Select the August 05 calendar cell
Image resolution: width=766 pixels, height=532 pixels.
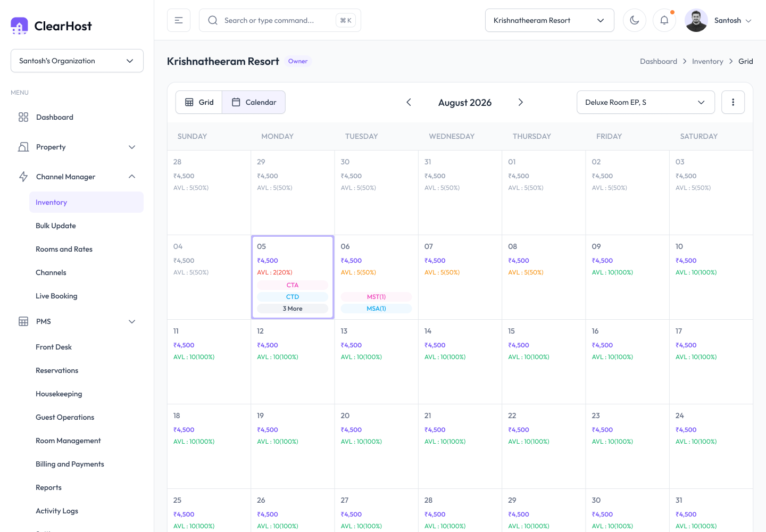(x=293, y=277)
